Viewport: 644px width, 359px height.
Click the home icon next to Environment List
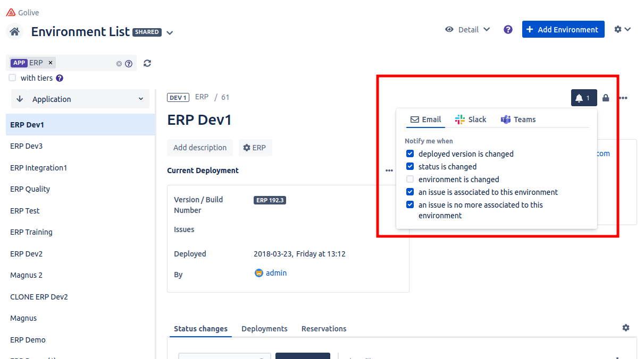[x=15, y=32]
